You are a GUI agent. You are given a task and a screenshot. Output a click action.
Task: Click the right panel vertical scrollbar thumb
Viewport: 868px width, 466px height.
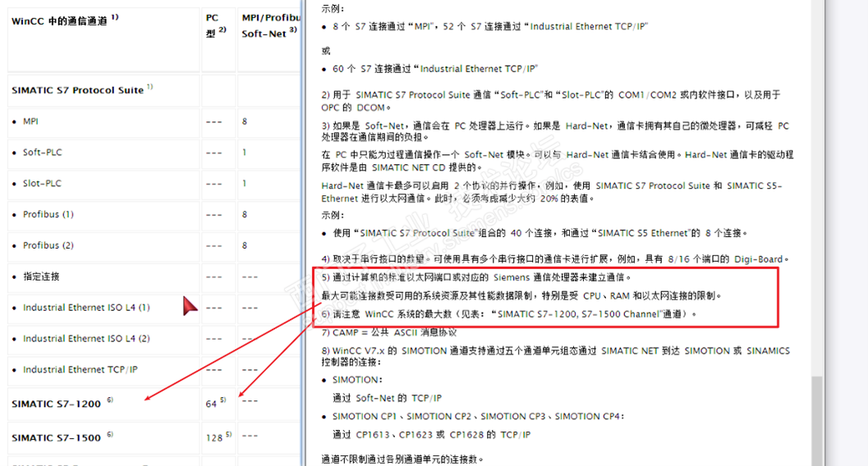click(816, 421)
